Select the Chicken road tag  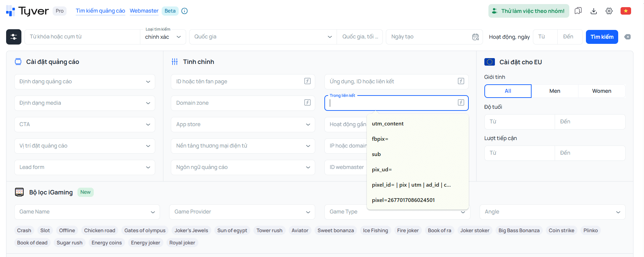tap(100, 230)
